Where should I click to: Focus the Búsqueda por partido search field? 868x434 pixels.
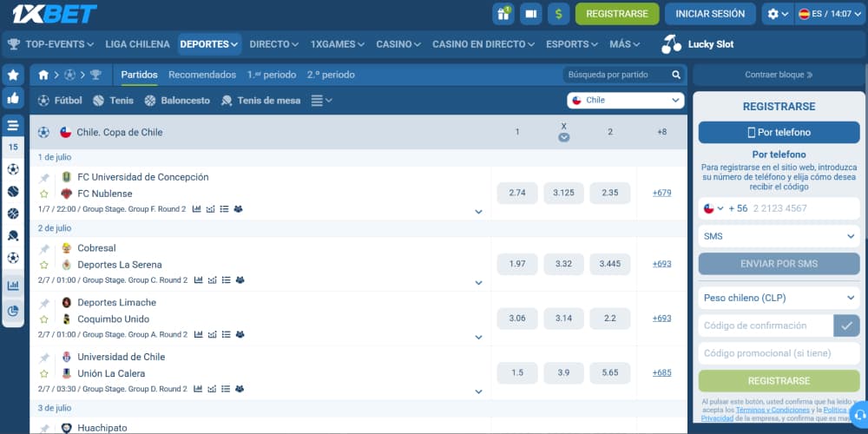[x=618, y=75]
